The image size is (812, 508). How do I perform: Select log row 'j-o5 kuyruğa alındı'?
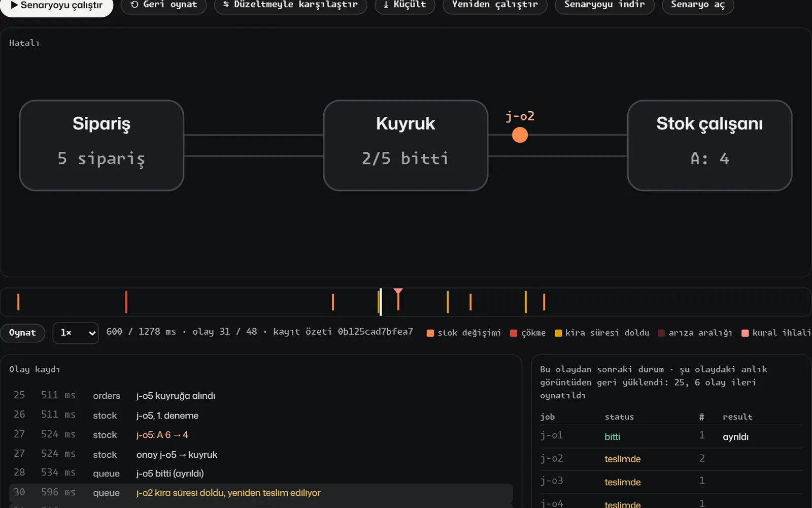click(261, 396)
